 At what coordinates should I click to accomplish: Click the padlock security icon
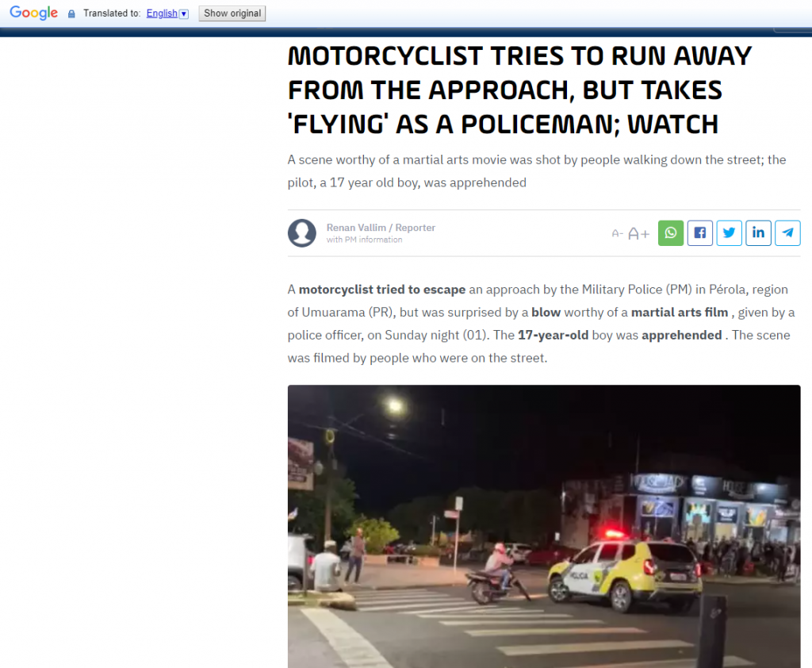[x=71, y=14]
